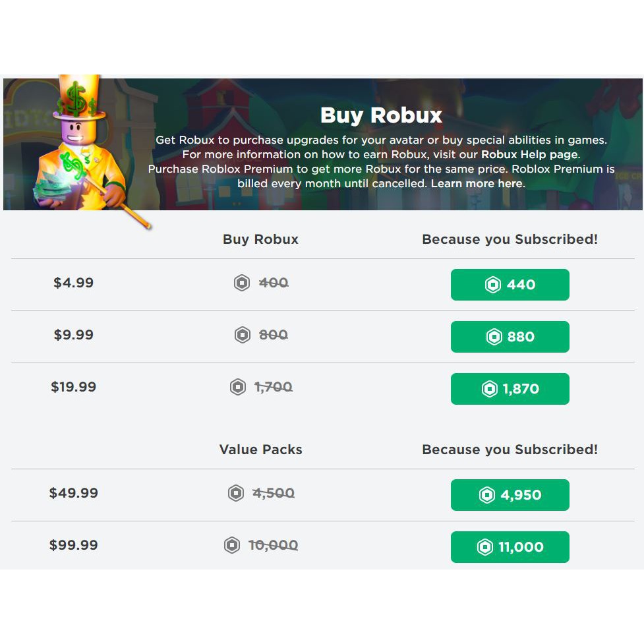Image resolution: width=644 pixels, height=644 pixels.
Task: Buy the 11,000 Robux value pack
Action: (510, 547)
